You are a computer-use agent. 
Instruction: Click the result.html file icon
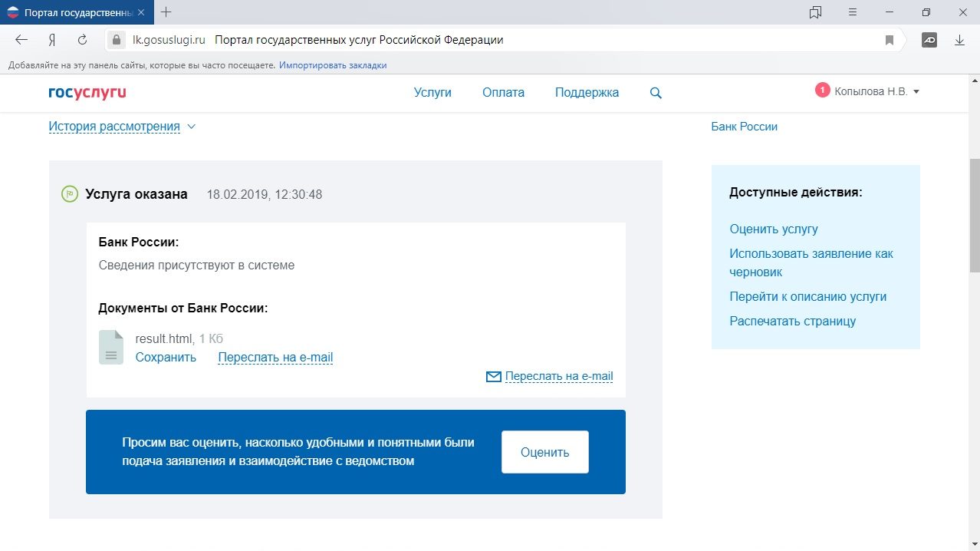111,347
